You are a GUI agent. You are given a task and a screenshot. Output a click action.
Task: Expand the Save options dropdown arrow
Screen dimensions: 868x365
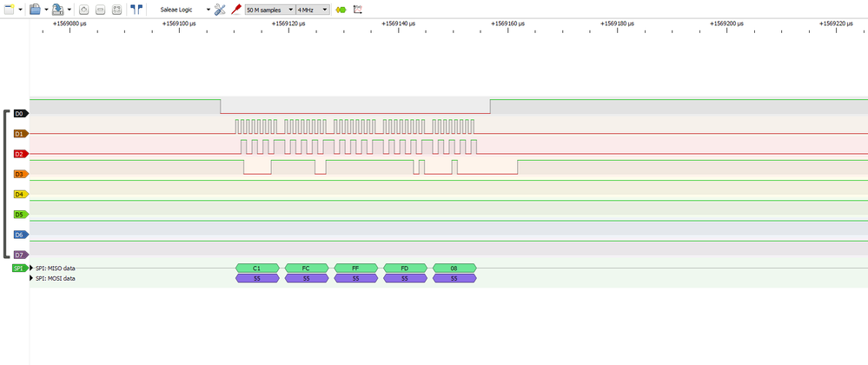70,10
